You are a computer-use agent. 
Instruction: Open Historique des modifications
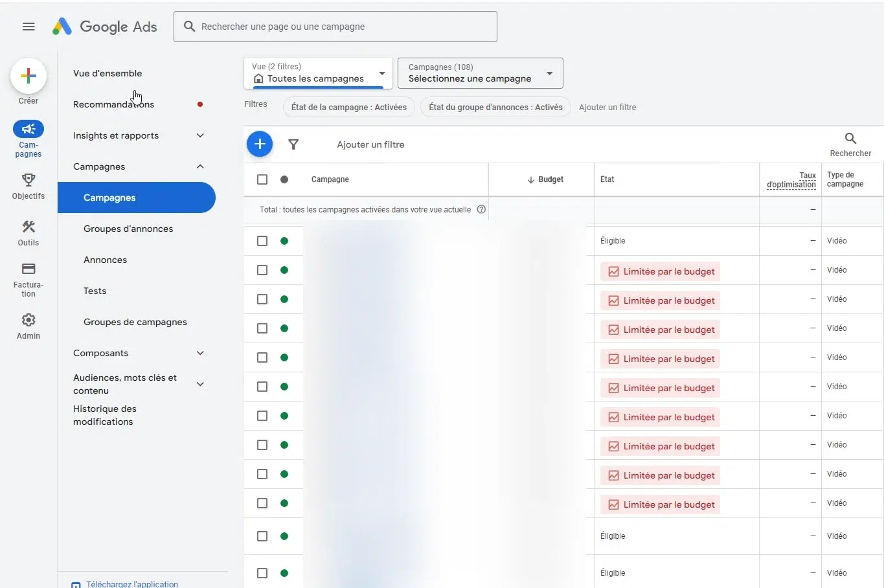(x=105, y=415)
